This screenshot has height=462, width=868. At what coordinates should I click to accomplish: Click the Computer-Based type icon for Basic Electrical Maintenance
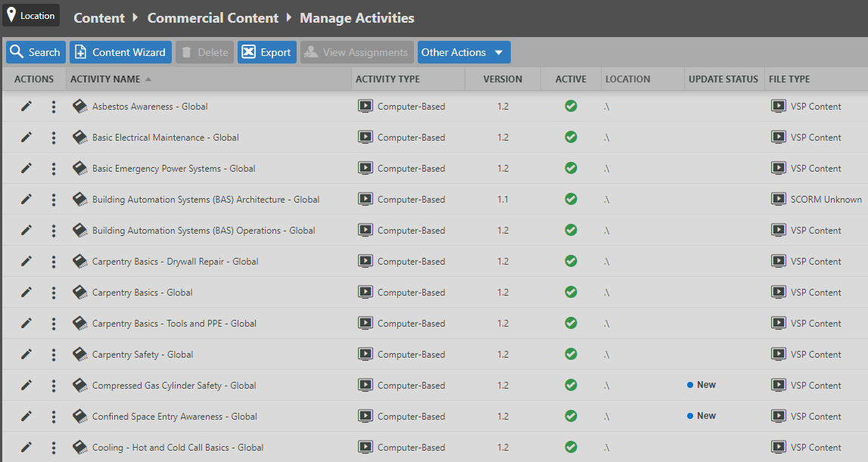click(x=366, y=137)
